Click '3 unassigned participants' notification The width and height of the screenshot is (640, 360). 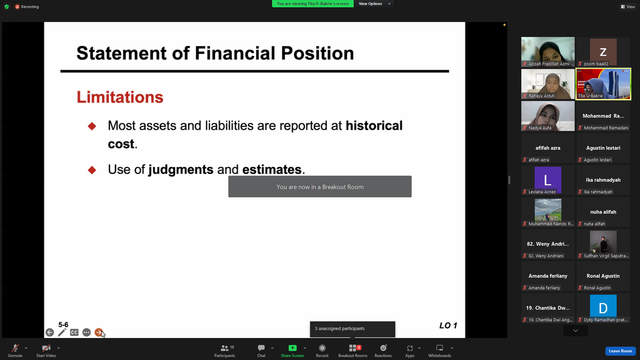click(353, 329)
